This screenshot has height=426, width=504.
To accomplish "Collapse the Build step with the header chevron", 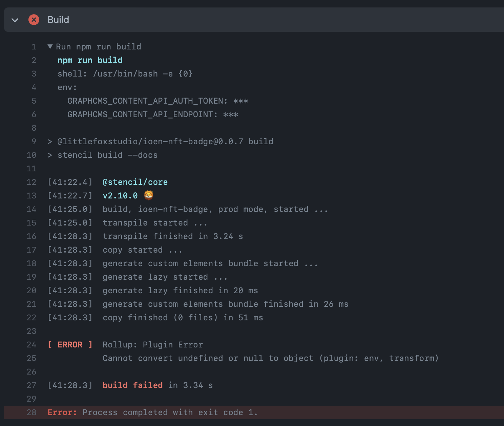I will click(15, 20).
